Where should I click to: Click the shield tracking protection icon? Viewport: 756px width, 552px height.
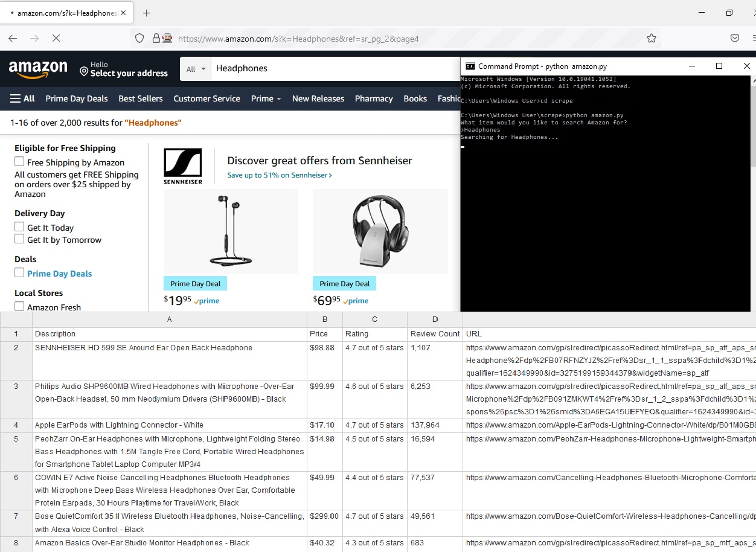pos(139,38)
